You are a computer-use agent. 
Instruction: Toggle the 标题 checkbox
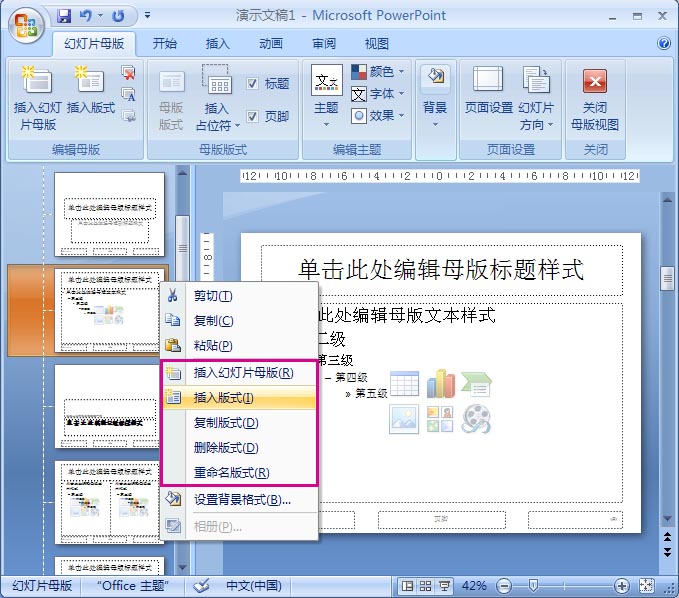point(252,83)
